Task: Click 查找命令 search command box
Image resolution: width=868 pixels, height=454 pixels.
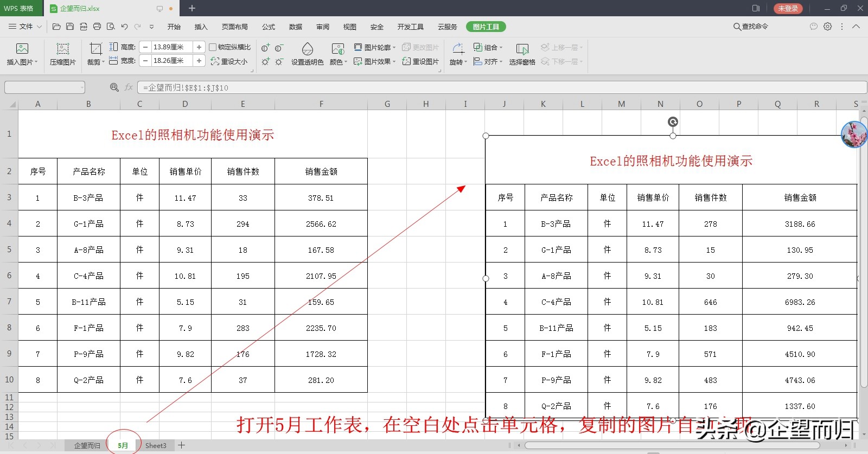Action: 751,26
